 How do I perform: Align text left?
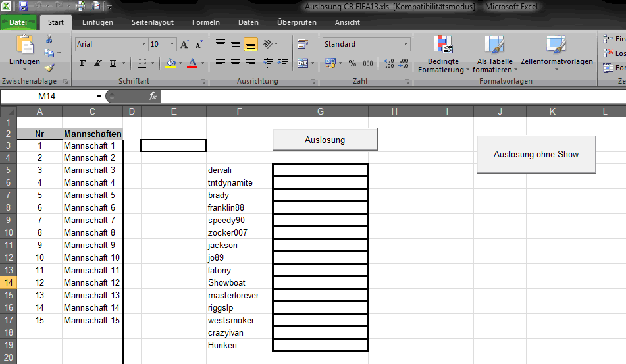(221, 63)
